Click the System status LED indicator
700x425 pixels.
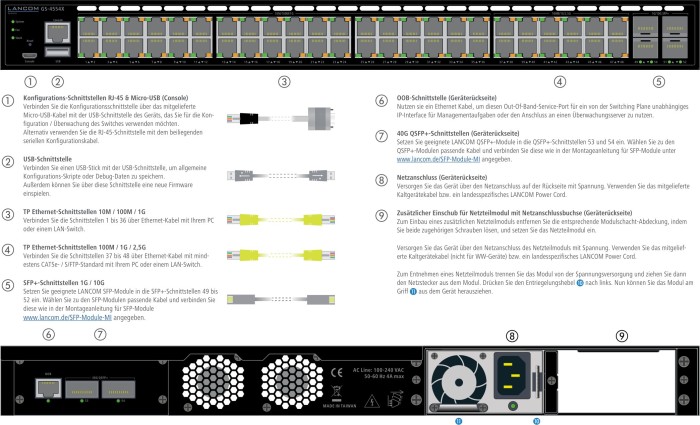[x=13, y=21]
